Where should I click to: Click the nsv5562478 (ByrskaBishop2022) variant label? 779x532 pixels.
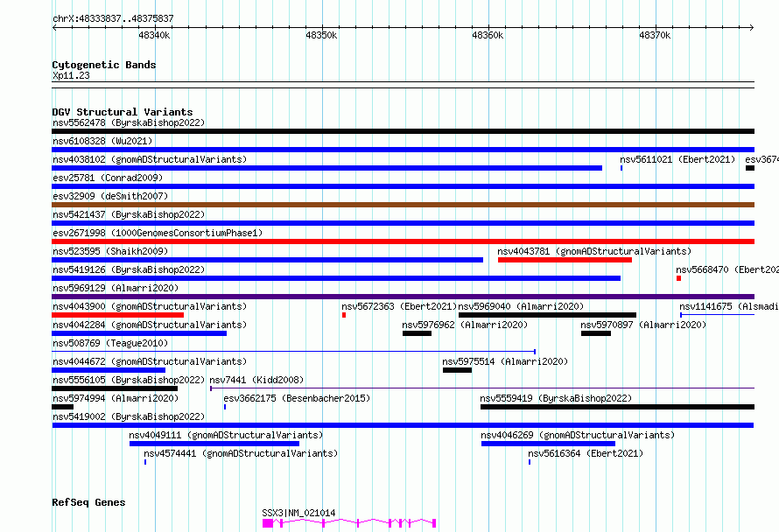[129, 122]
